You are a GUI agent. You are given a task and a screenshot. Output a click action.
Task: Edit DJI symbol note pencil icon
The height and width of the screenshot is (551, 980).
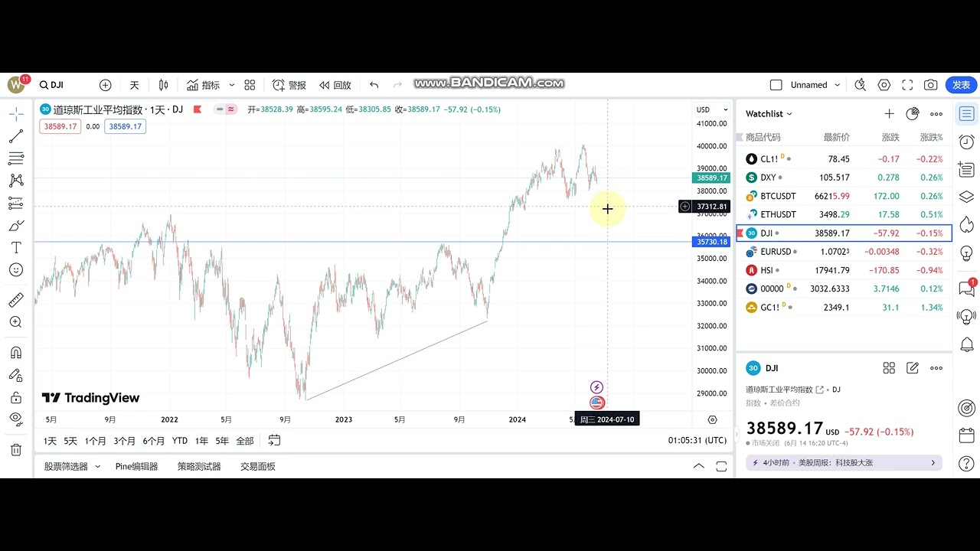tap(913, 368)
